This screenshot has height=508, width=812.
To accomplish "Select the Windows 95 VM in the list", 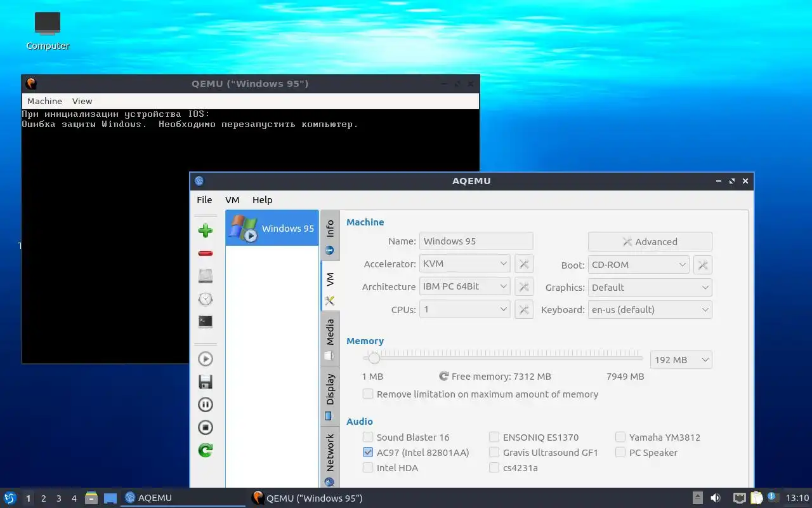I will pos(272,228).
